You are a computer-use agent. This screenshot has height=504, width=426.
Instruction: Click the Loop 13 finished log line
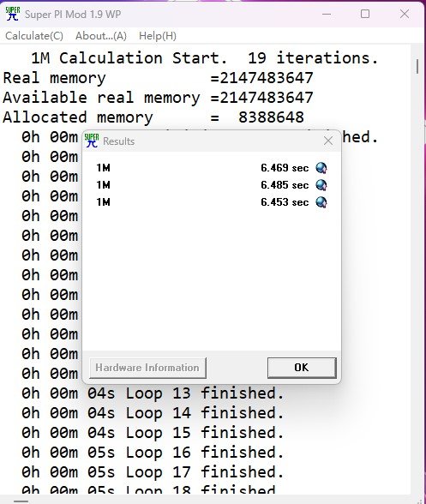(153, 393)
